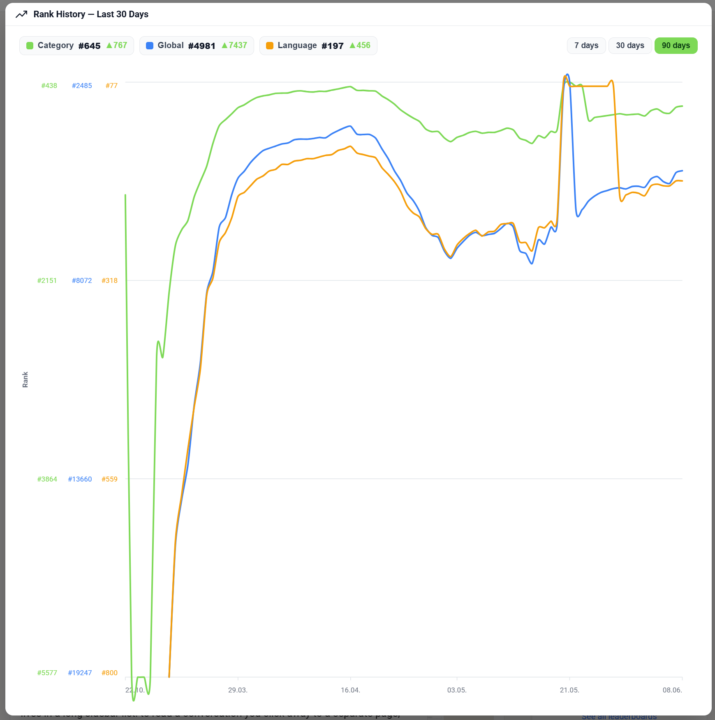715x720 pixels.
Task: Click the up arrow beside 7437
Action: click(225, 45)
